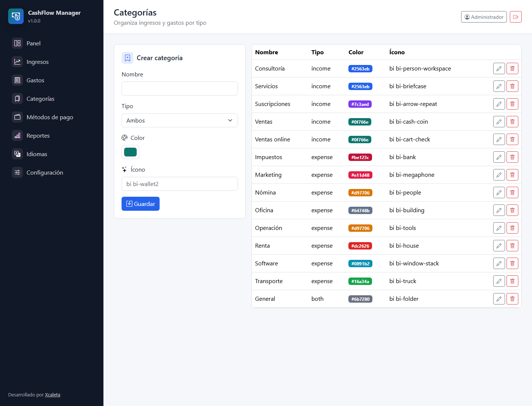
Task: Delete the Ventas category
Action: (512, 122)
